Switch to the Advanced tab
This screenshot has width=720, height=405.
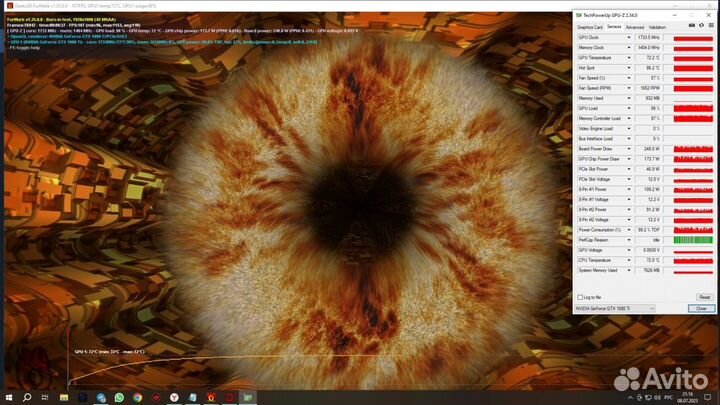pyautogui.click(x=634, y=27)
